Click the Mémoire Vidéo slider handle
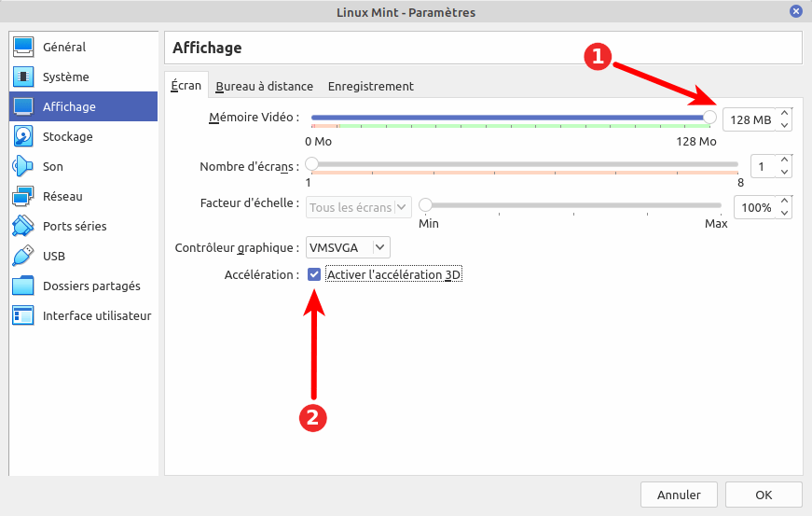 pos(709,118)
